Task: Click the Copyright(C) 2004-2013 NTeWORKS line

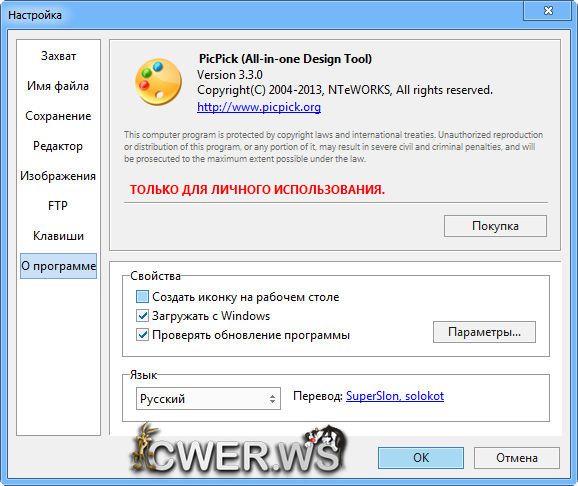Action: pos(345,90)
